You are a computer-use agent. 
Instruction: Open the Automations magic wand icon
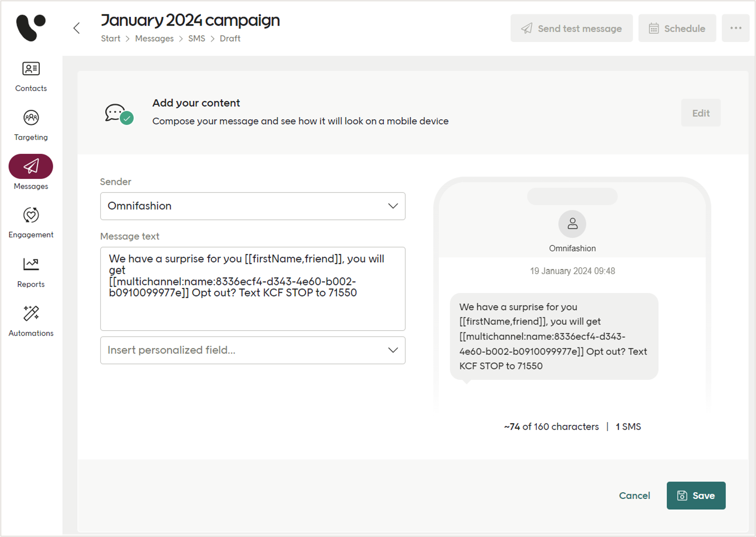[x=31, y=313]
